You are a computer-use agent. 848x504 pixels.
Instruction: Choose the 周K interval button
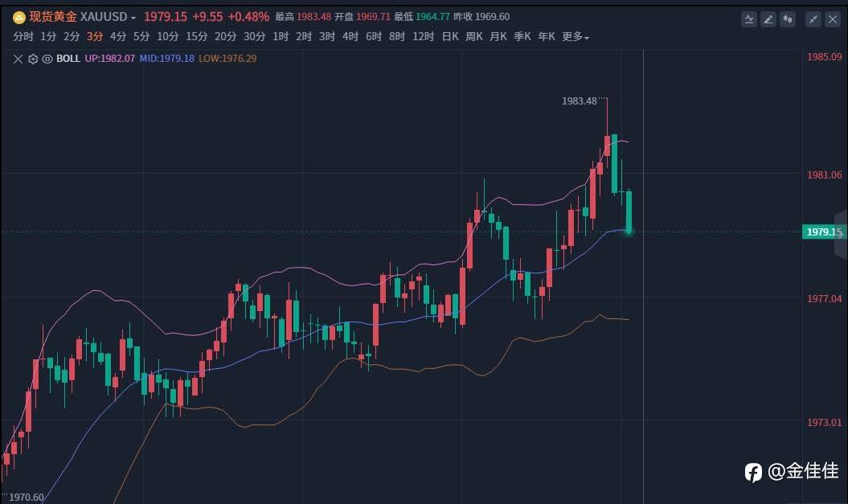coord(473,36)
